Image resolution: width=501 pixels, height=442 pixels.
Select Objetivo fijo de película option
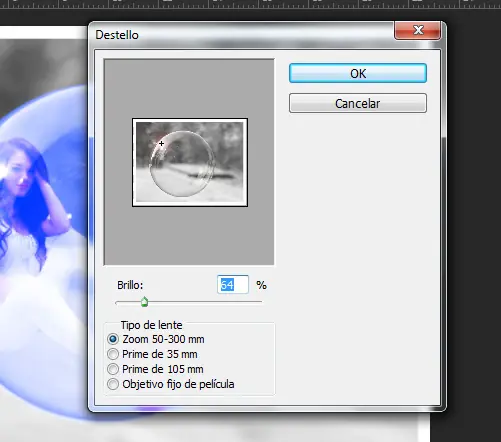[113, 384]
